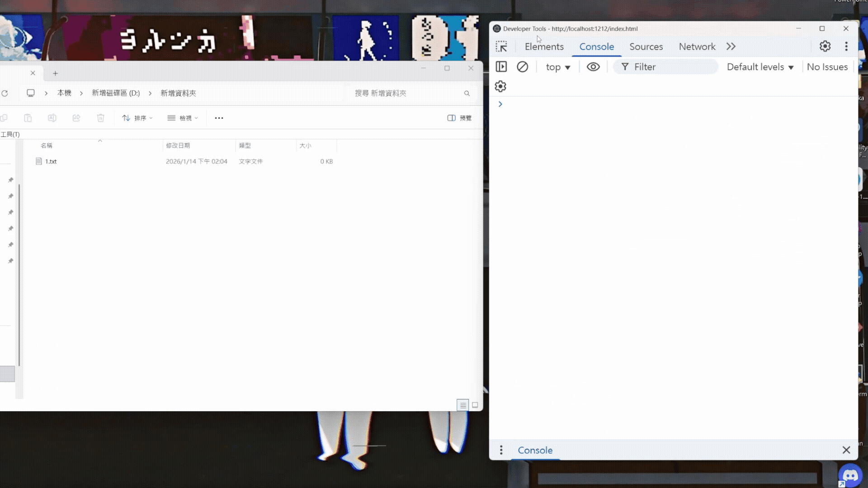Open the see more ellipsis menu
Viewport: 868px width, 488px height.
[x=219, y=118]
